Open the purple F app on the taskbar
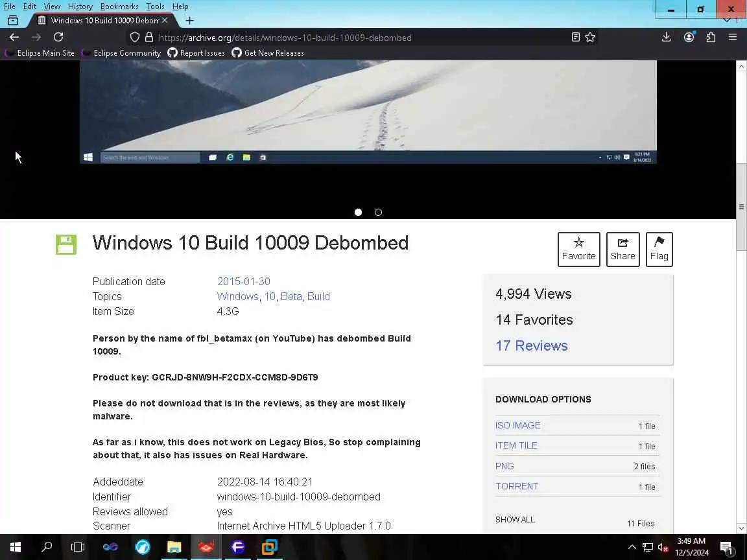The image size is (747, 560). (237, 547)
